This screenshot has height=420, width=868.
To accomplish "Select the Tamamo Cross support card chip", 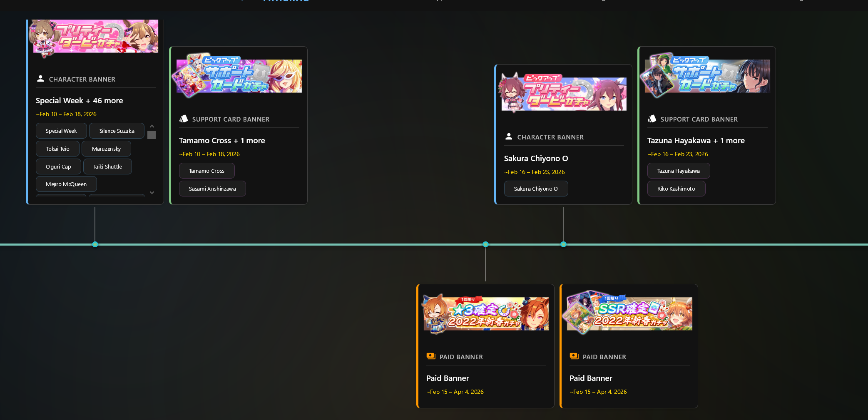I will [206, 171].
